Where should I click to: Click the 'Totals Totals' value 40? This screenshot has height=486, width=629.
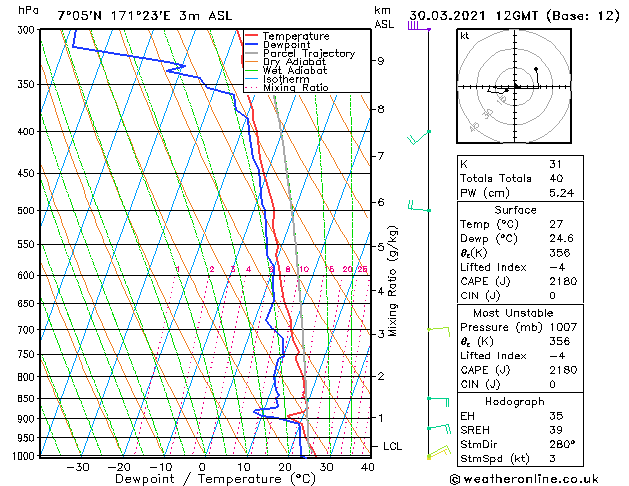(556, 178)
